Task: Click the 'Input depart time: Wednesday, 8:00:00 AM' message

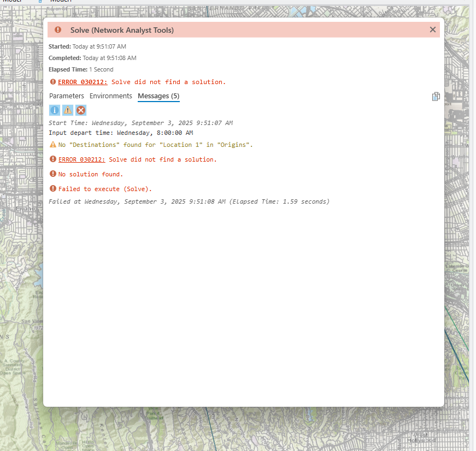Action: [121, 133]
